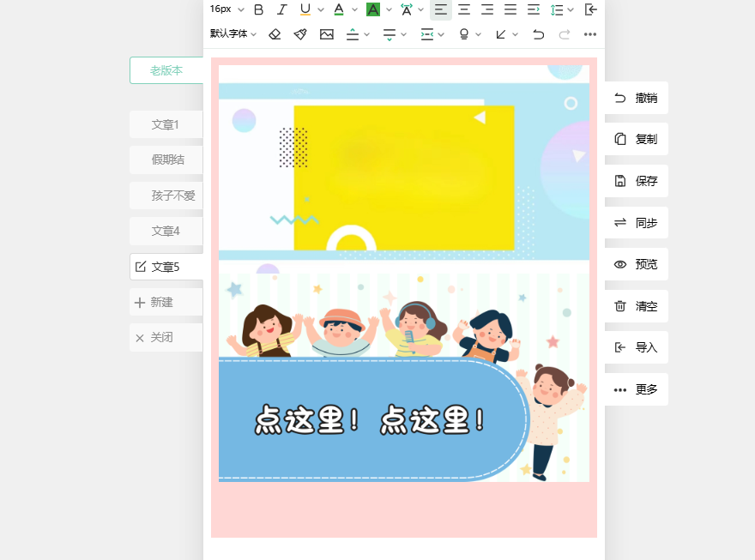This screenshot has width=755, height=560.
Task: Select the format painter brush
Action: pyautogui.click(x=300, y=34)
